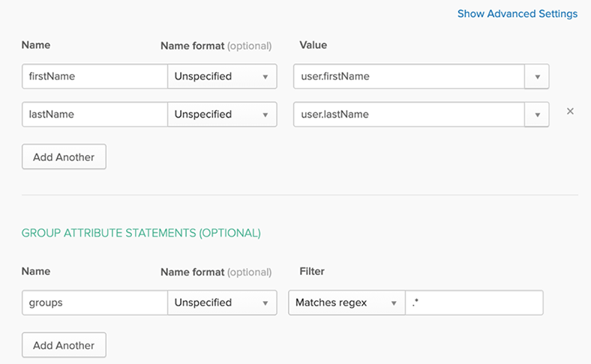Open the Matches regex filter dropdown
This screenshot has height=364, width=591.
[346, 303]
